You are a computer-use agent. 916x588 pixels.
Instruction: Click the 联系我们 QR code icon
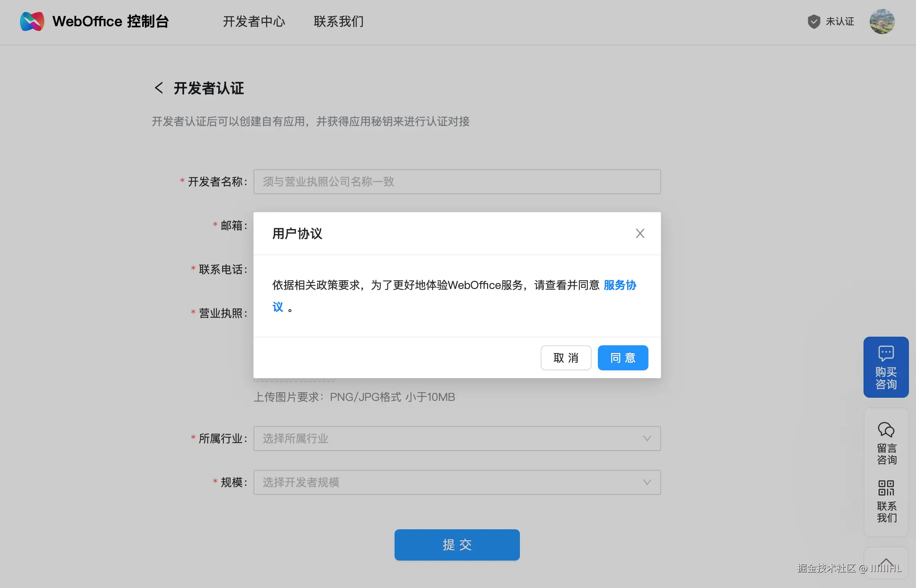tap(886, 488)
